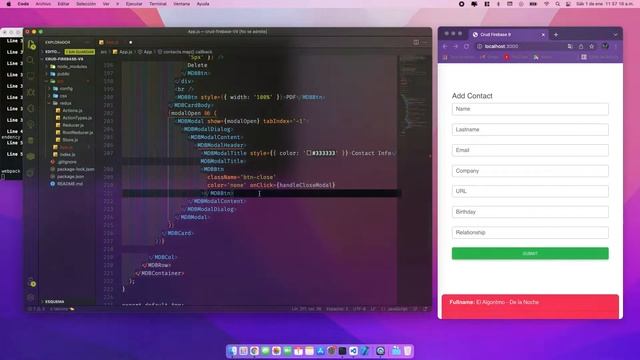
Task: Open the App Store from the Dock
Action: [x=320, y=351]
